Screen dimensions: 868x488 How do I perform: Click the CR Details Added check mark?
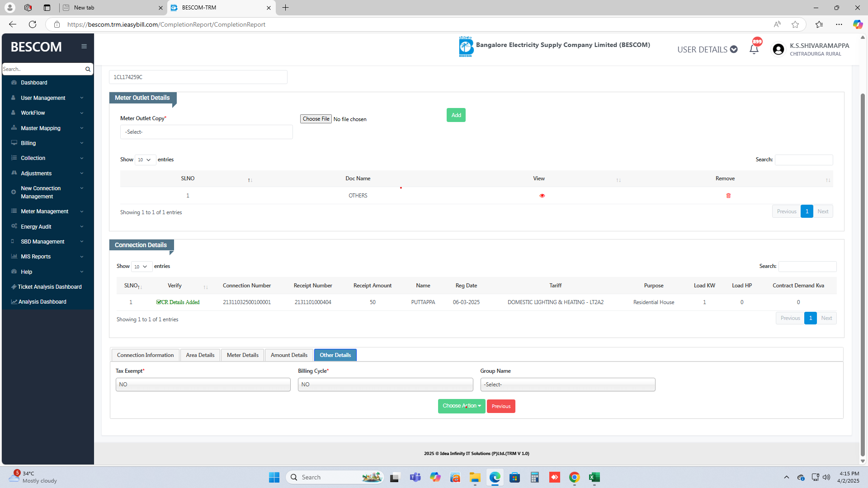pyautogui.click(x=159, y=302)
